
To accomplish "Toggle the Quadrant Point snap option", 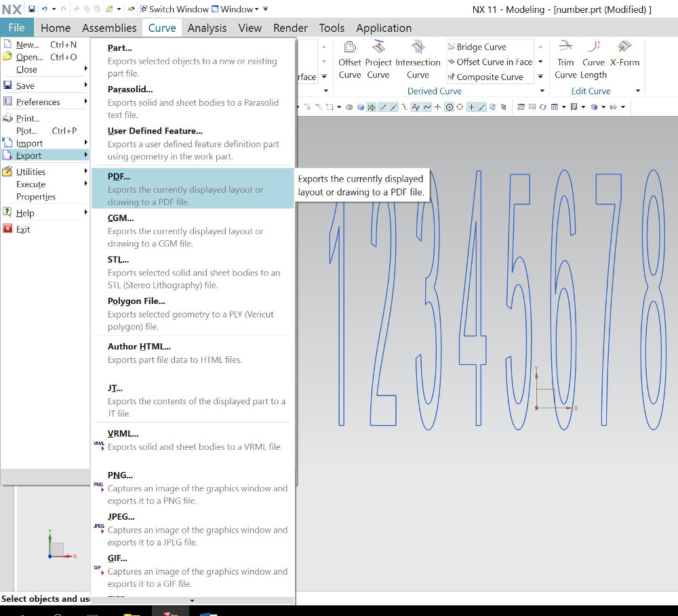I will click(460, 107).
